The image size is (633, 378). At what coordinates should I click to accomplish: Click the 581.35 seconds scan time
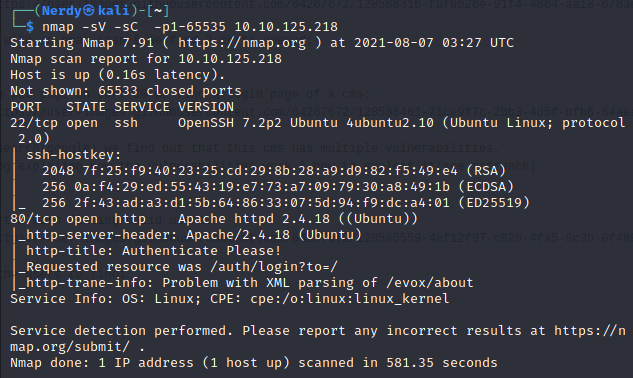pos(442,363)
